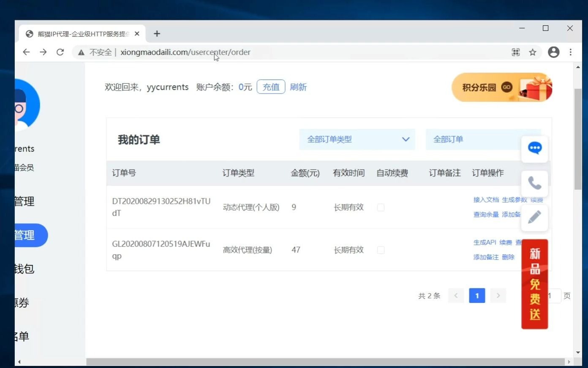This screenshot has height=368, width=588.
Task: Open the QR code icon in the address bar
Action: [516, 52]
